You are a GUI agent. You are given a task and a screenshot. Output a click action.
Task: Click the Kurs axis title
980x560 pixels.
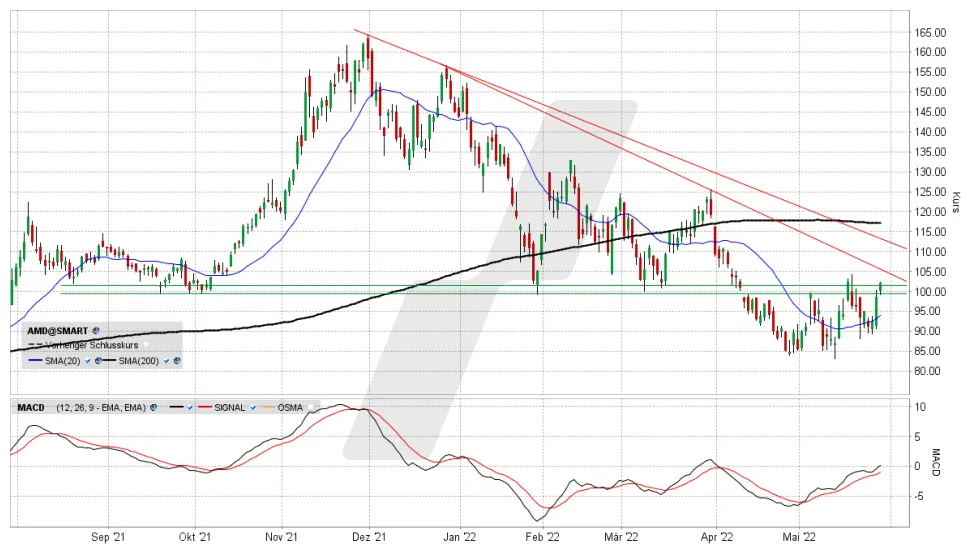957,204
